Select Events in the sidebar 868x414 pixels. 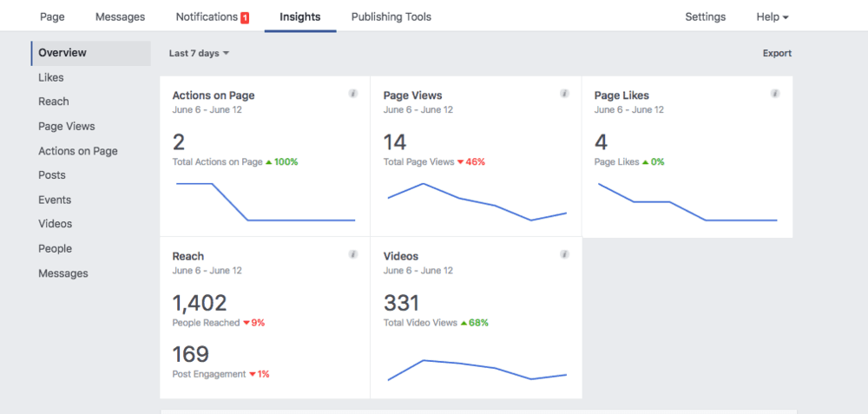tap(55, 200)
